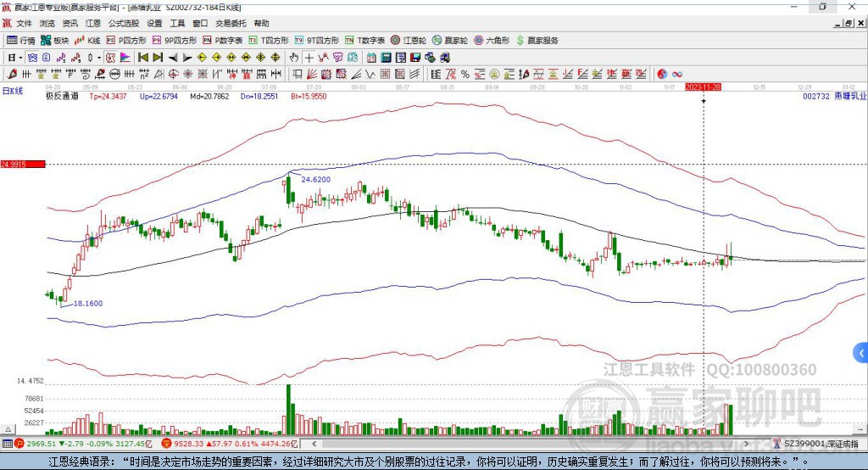Click the floppy disk save icon
This screenshot has height=470, width=868.
click(x=415, y=58)
